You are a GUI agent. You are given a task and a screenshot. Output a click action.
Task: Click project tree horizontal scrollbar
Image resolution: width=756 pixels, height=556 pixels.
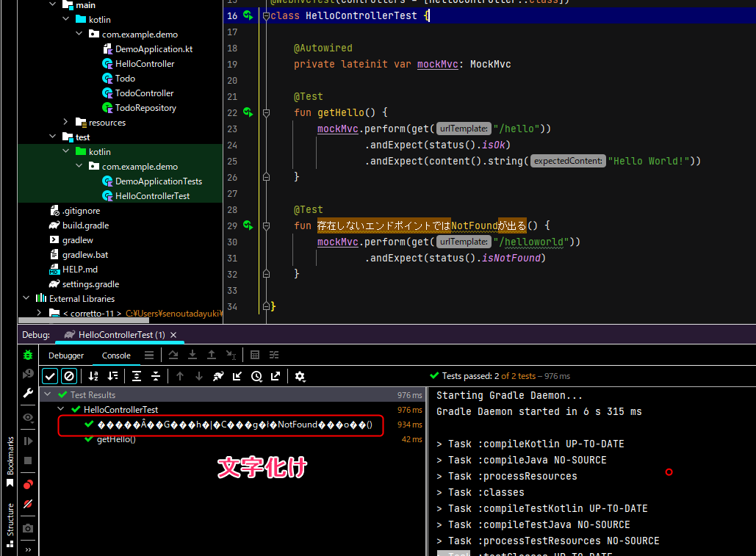point(84,320)
